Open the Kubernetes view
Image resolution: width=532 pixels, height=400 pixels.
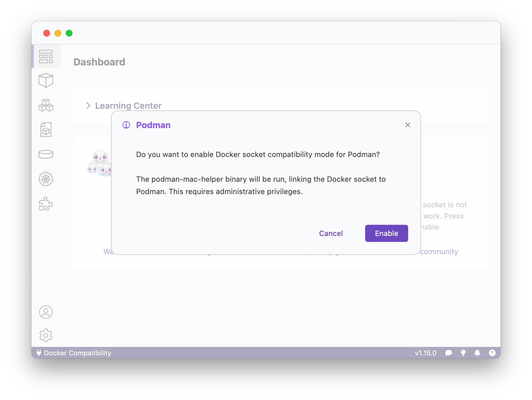click(x=46, y=179)
